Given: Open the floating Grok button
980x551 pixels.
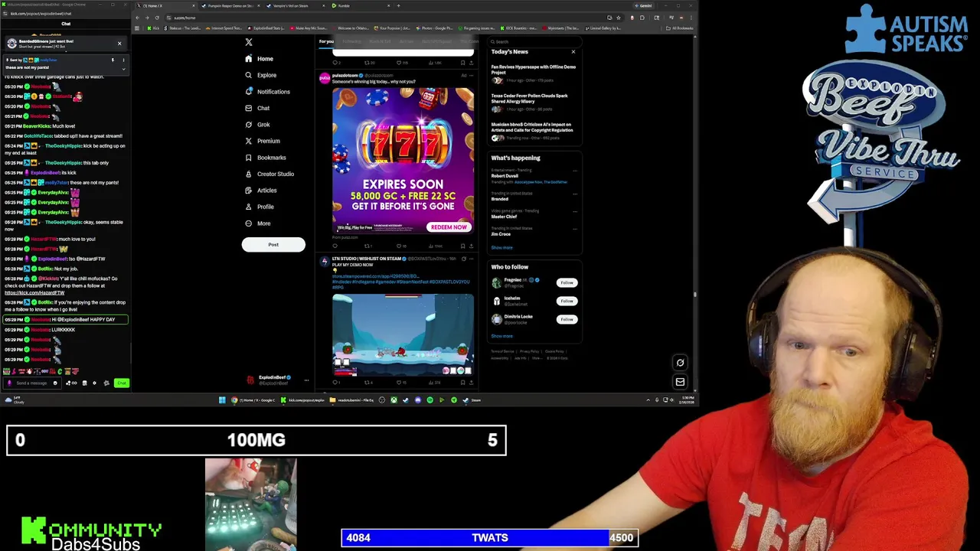Looking at the screenshot, I should (680, 364).
